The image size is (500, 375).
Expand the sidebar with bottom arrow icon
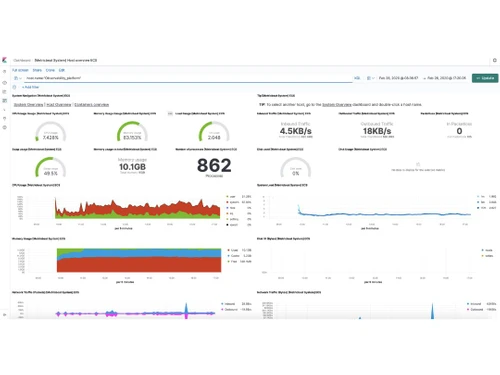click(x=4, y=314)
